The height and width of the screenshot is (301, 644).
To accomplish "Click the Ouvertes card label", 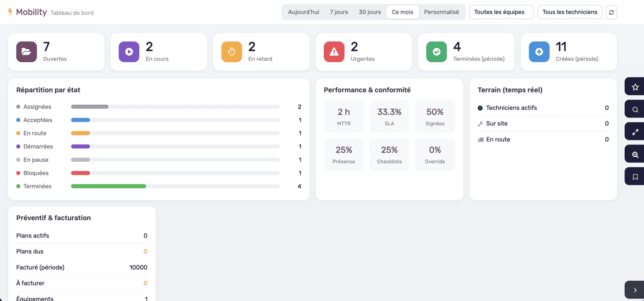I will [55, 59].
